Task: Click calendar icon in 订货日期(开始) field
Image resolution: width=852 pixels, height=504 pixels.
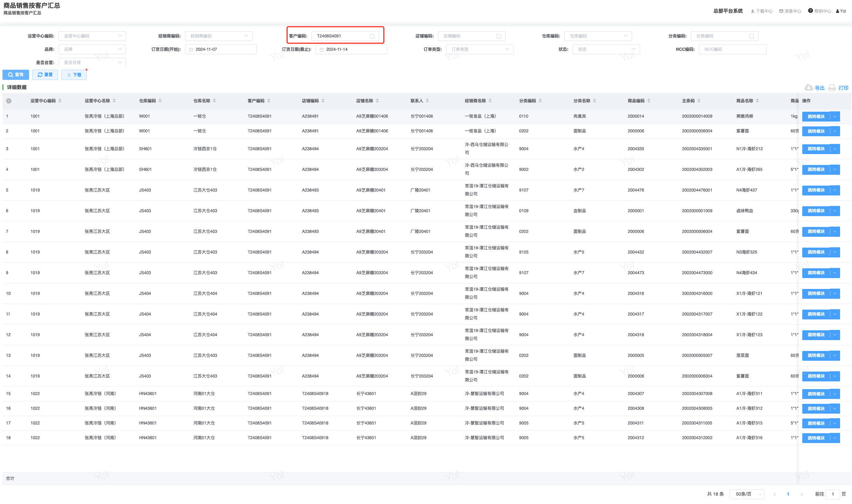Action: (191, 50)
